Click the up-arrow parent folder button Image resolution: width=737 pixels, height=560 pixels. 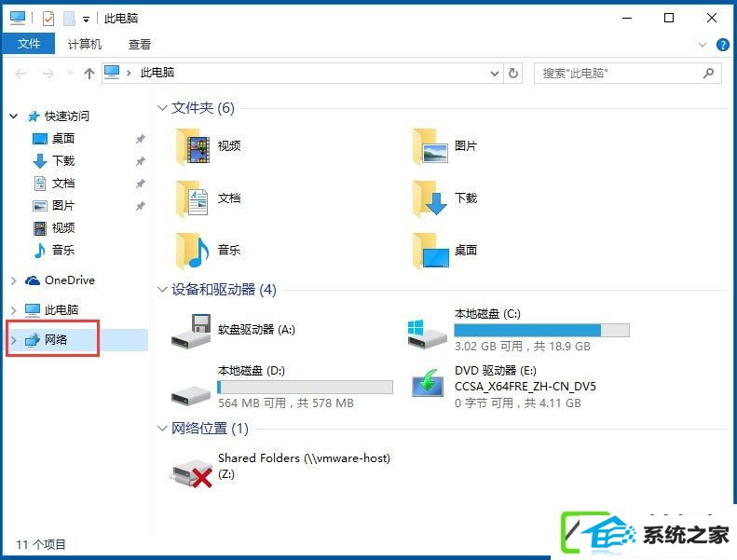tap(89, 74)
